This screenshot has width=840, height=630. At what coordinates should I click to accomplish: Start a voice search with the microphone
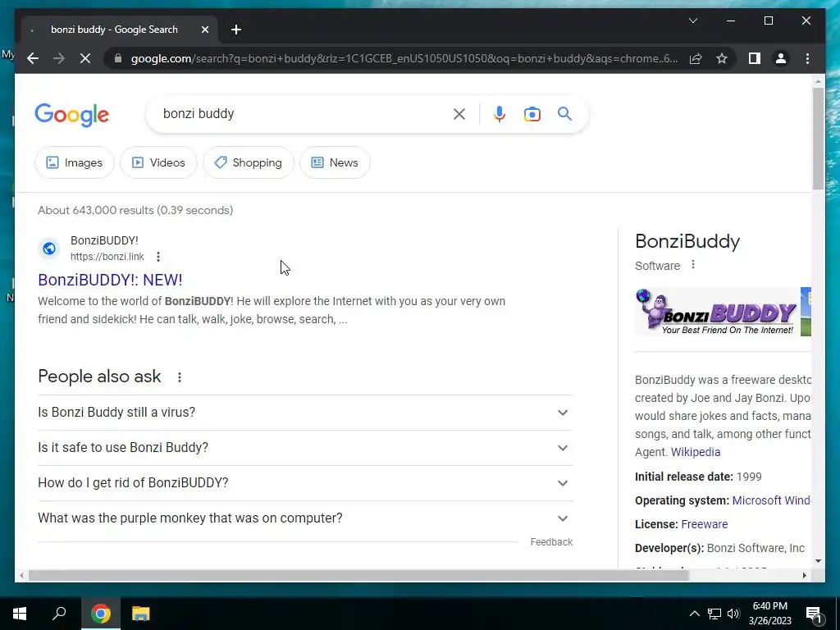click(x=500, y=114)
